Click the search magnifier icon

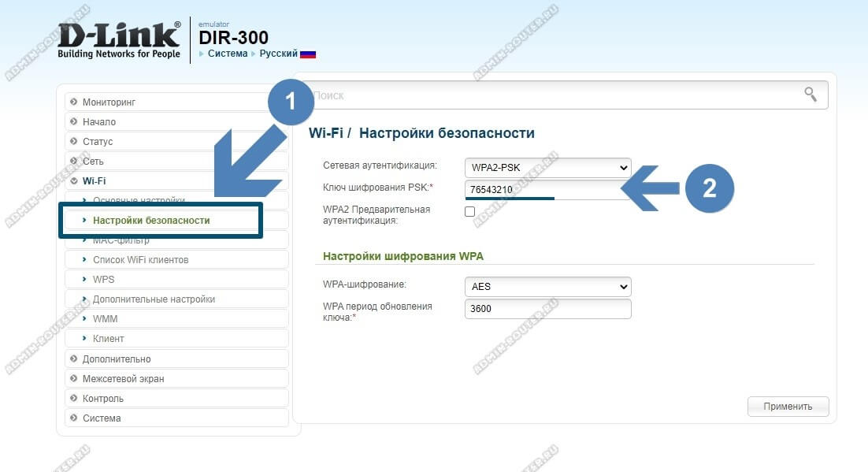(811, 95)
